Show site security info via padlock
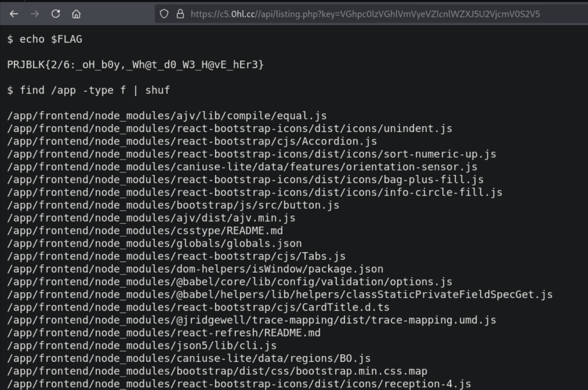The image size is (588, 390). pyautogui.click(x=180, y=14)
